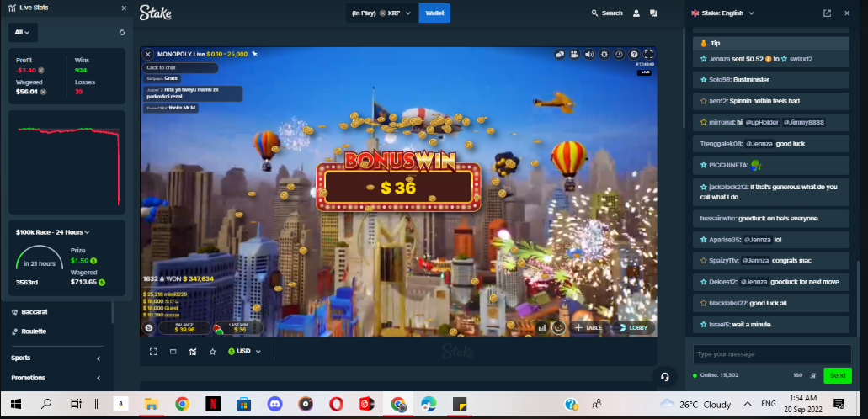Toggle the chat icon in header

point(654,13)
